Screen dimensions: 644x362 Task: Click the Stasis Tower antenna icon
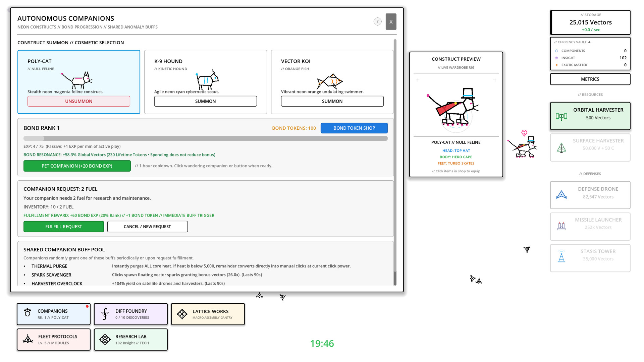(x=561, y=256)
